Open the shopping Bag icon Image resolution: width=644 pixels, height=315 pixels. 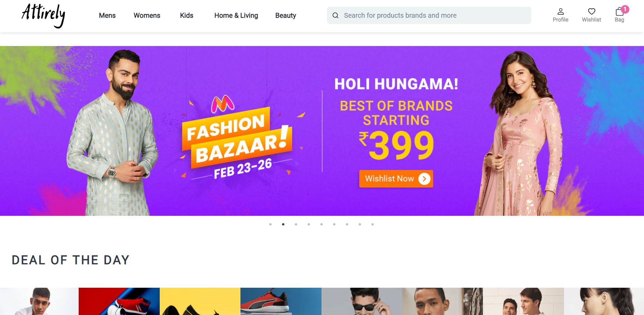pyautogui.click(x=619, y=12)
